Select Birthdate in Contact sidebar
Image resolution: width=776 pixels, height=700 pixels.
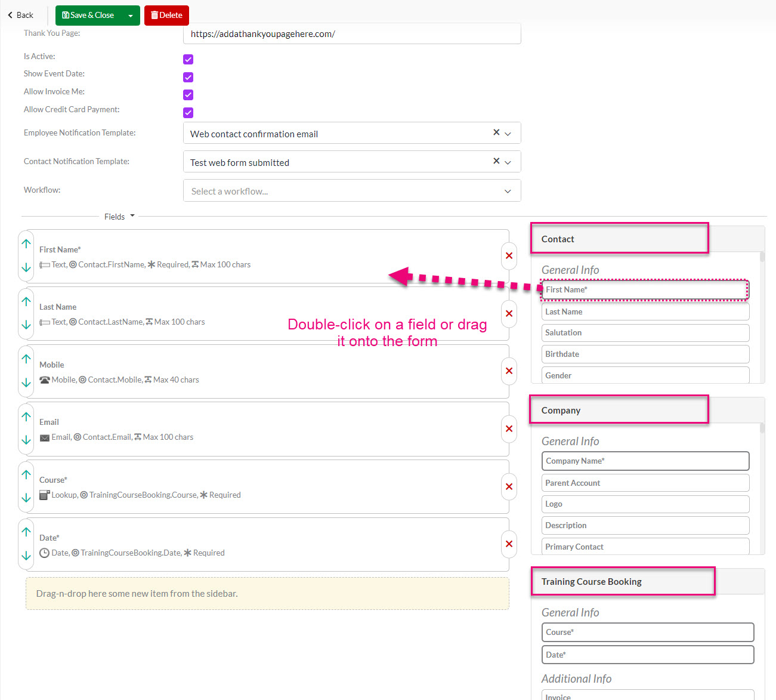point(645,354)
